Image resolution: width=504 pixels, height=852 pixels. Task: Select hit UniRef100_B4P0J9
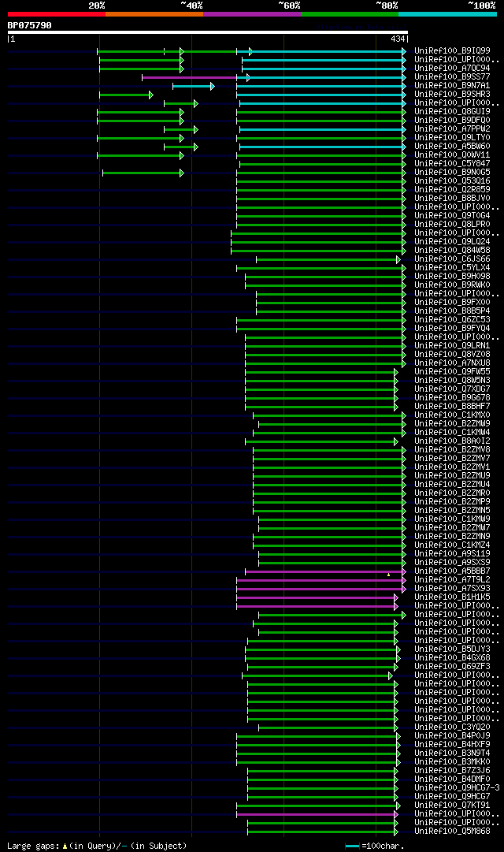tap(452, 735)
